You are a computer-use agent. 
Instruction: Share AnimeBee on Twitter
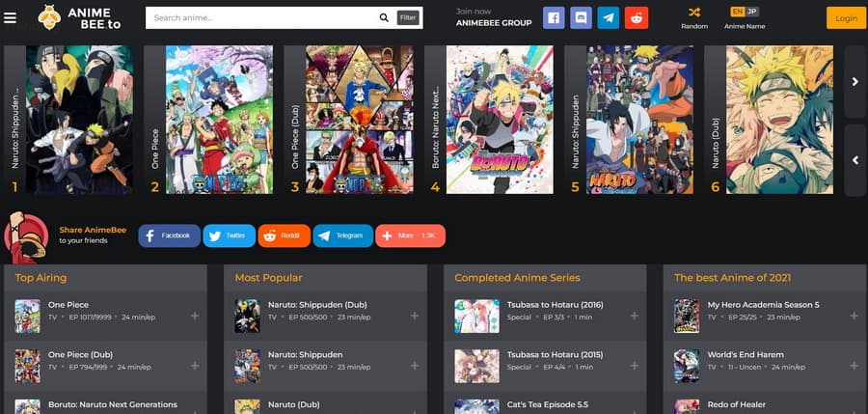pos(229,235)
